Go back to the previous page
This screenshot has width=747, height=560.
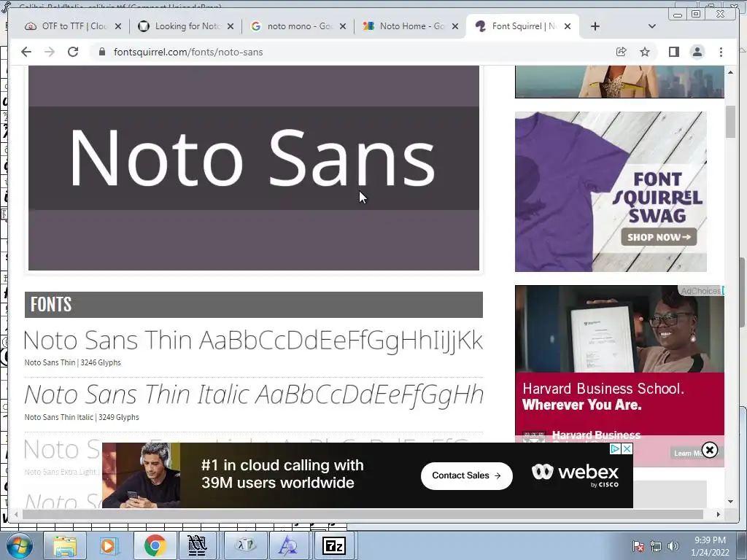[26, 52]
